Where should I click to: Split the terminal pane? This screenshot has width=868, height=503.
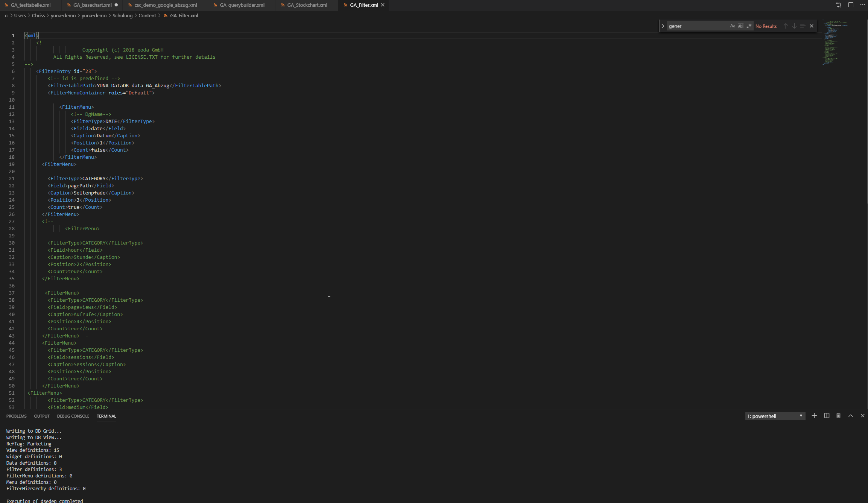pyautogui.click(x=827, y=416)
